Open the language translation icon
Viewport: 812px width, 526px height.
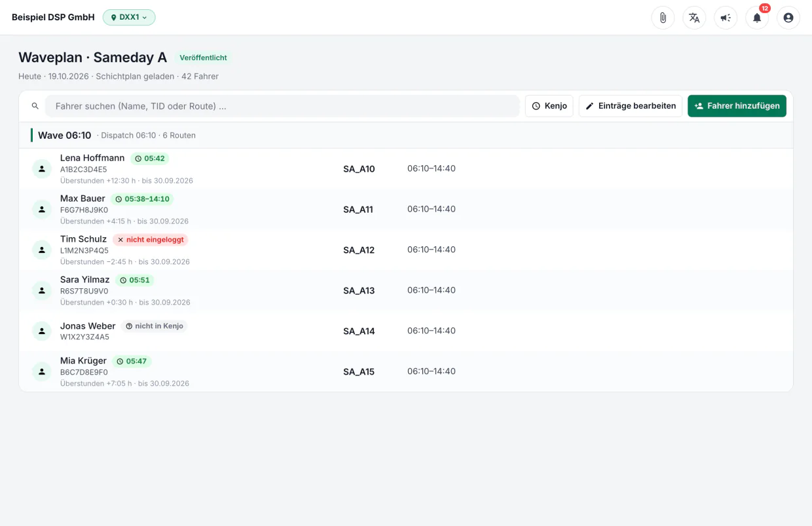point(694,18)
